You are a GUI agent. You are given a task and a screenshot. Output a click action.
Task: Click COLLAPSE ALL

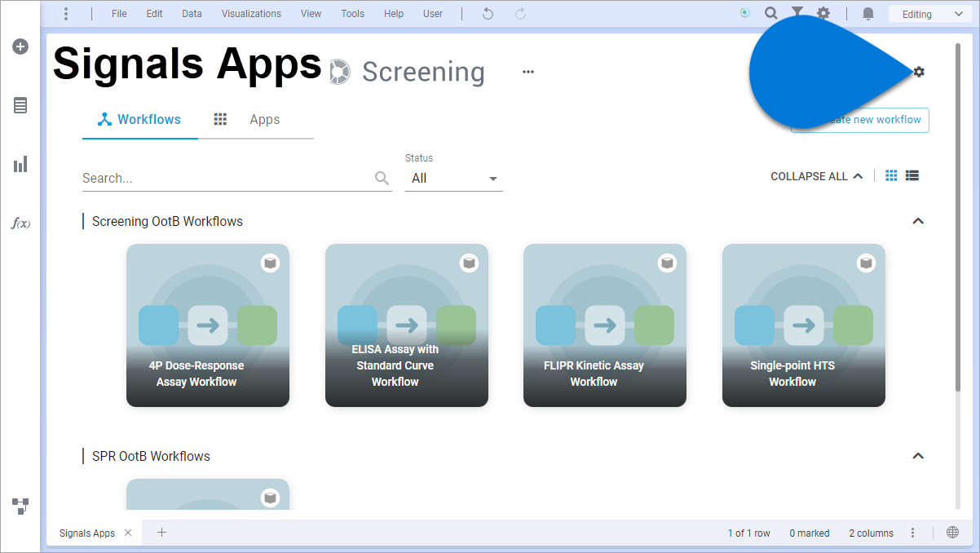click(x=816, y=176)
